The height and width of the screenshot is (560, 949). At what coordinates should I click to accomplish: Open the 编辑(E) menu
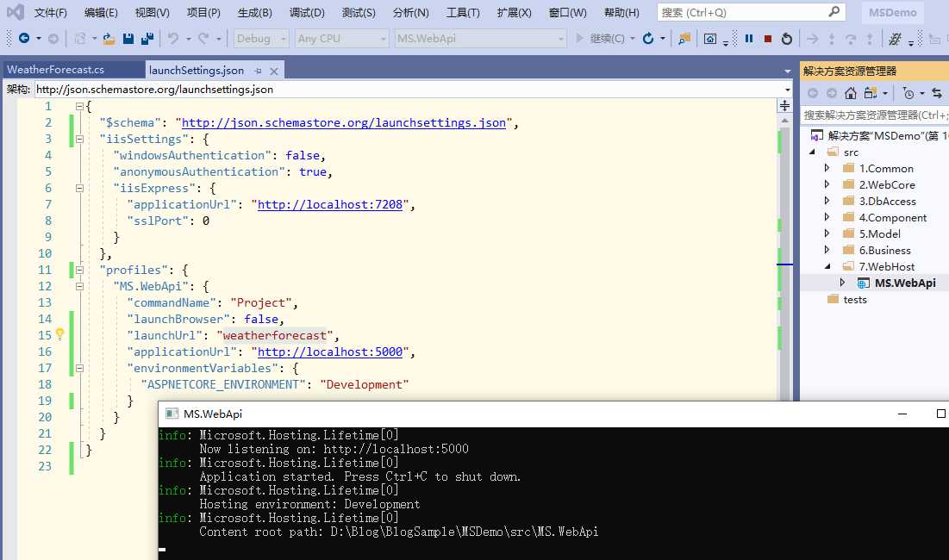(101, 12)
